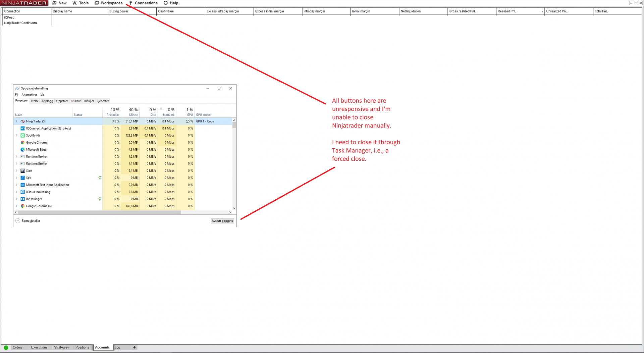The height and width of the screenshot is (353, 644).
Task: Expand the Start process row
Action: click(x=16, y=171)
